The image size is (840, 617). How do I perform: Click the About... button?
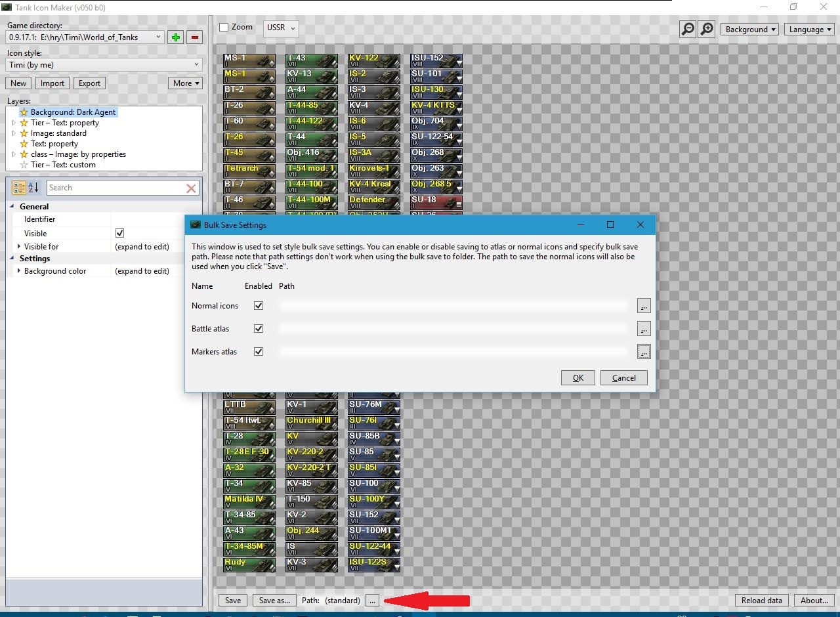814,601
